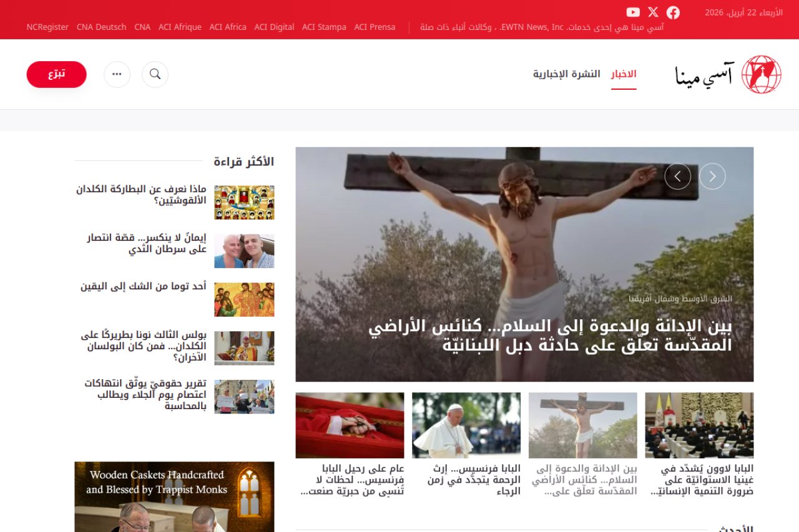Open the NCRegister link in top bar
The height and width of the screenshot is (532, 799).
[x=47, y=27]
